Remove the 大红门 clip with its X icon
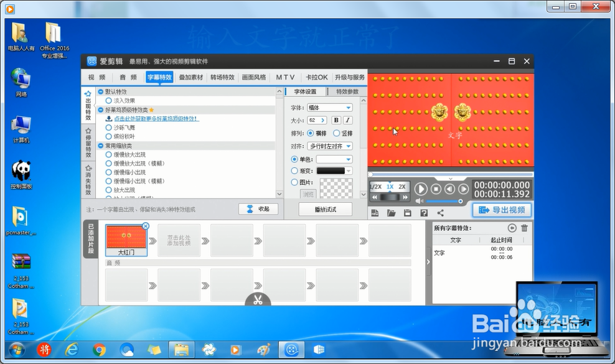 click(x=146, y=226)
